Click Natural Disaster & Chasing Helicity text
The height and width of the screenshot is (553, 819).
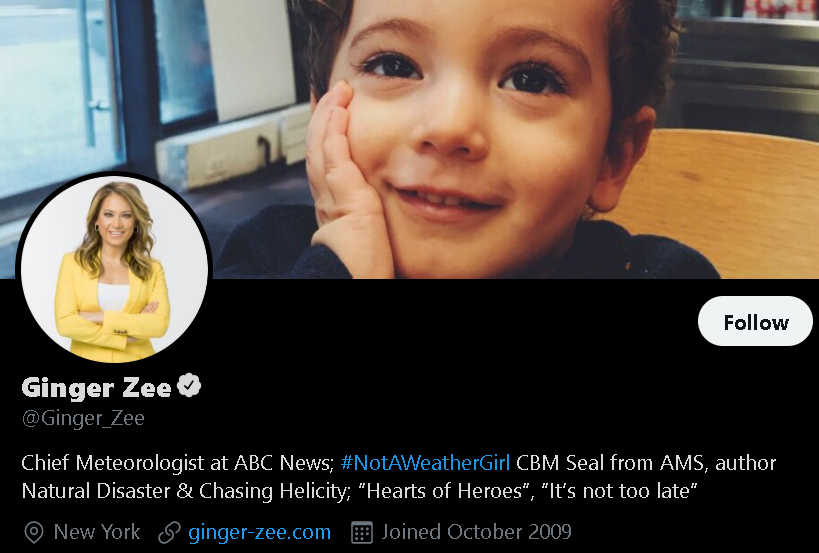[186, 491]
